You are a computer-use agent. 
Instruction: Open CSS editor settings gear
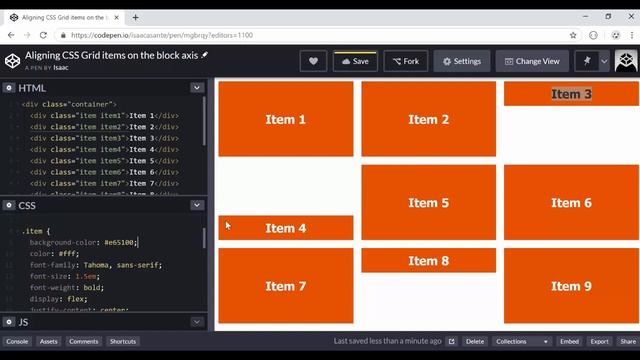(x=9, y=205)
